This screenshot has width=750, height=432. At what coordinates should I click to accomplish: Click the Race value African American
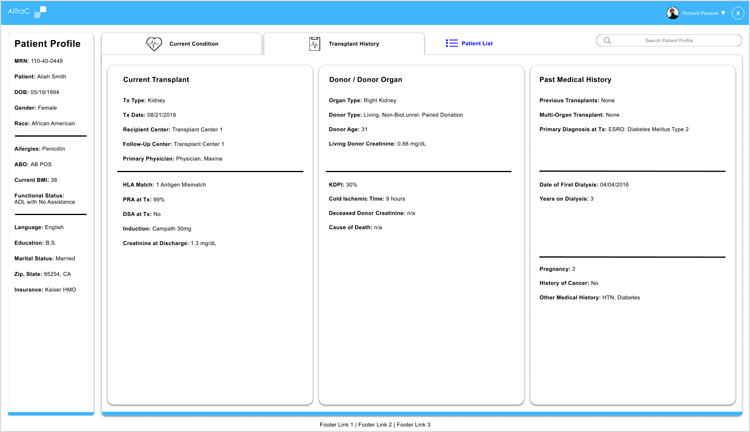(53, 123)
